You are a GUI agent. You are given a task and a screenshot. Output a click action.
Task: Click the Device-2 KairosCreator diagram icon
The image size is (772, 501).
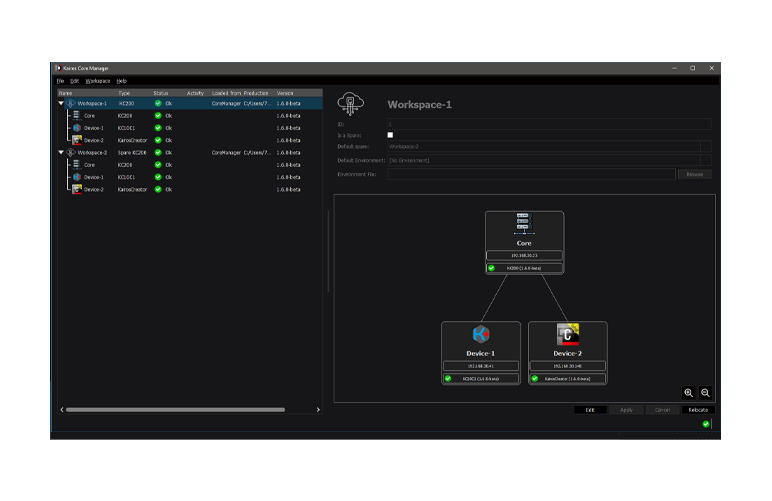click(567, 335)
